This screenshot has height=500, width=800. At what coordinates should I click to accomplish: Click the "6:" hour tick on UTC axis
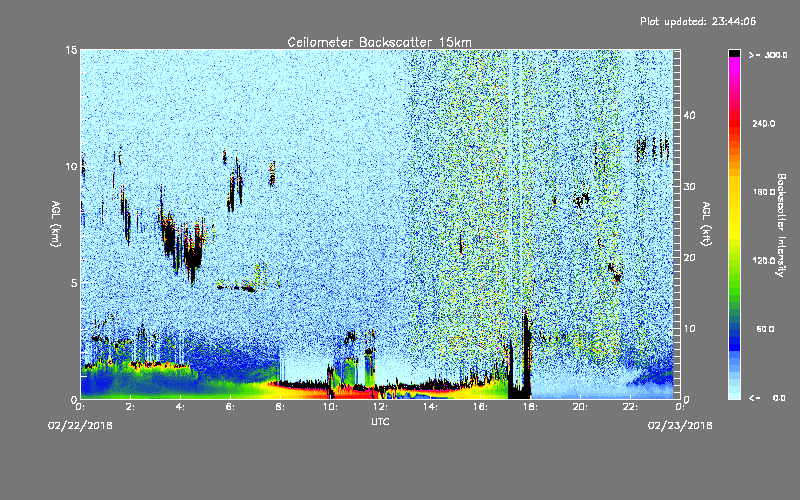[x=230, y=407]
